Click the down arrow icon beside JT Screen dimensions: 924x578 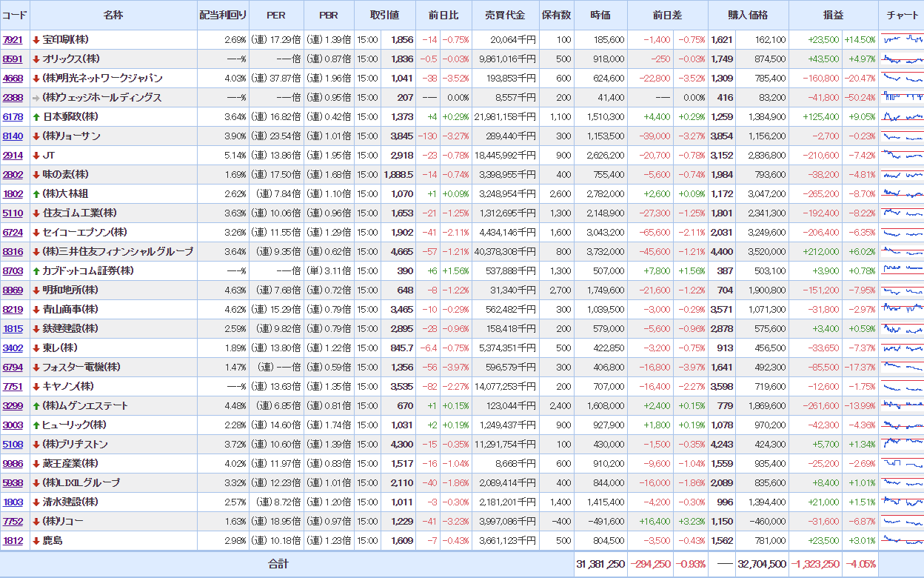[36, 156]
